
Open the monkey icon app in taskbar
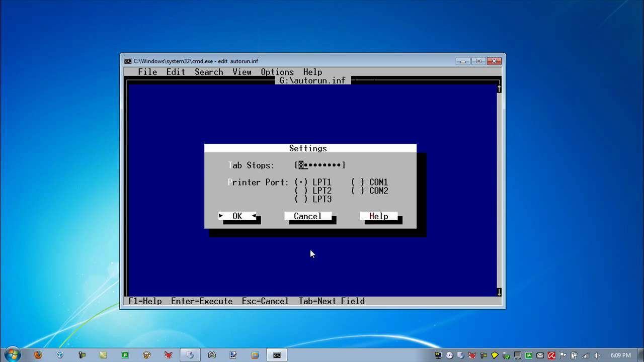tap(146, 355)
